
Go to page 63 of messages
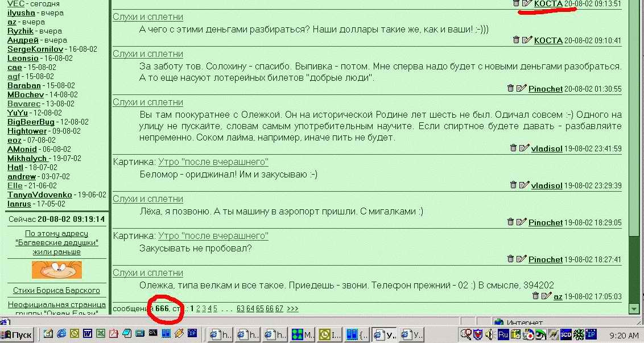[x=241, y=308]
